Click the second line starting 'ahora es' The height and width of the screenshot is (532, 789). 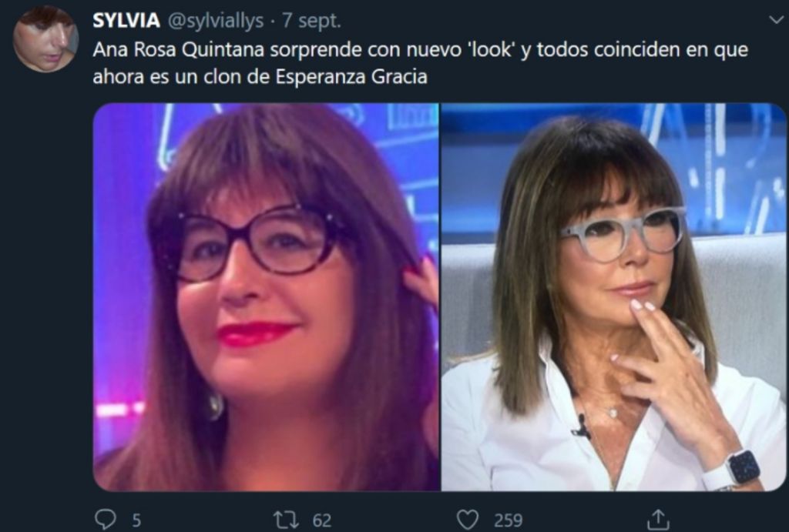[x=260, y=77]
